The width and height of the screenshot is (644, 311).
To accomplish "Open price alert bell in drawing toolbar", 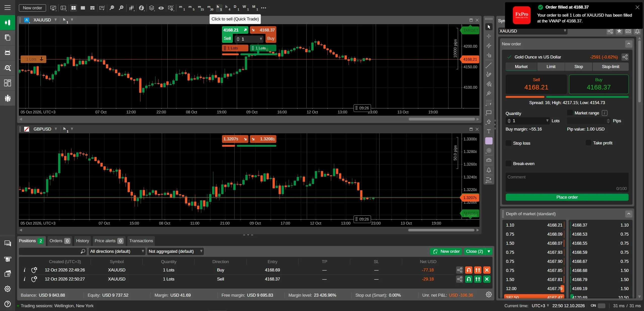I will click(x=489, y=170).
